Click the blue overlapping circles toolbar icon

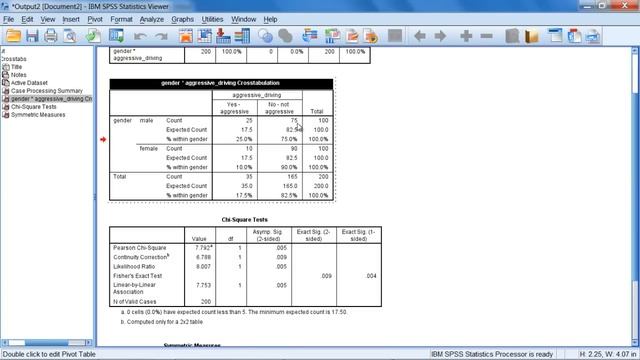point(265,36)
